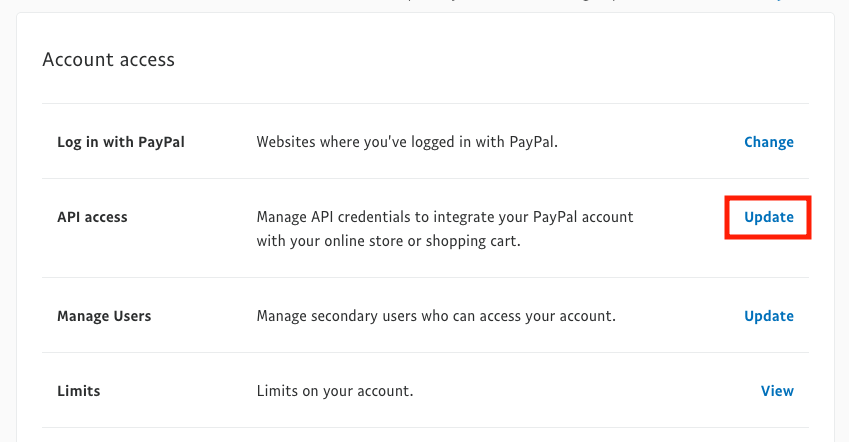The height and width of the screenshot is (442, 849).
Task: Select the "Log in with PayPal" row label
Action: [121, 142]
